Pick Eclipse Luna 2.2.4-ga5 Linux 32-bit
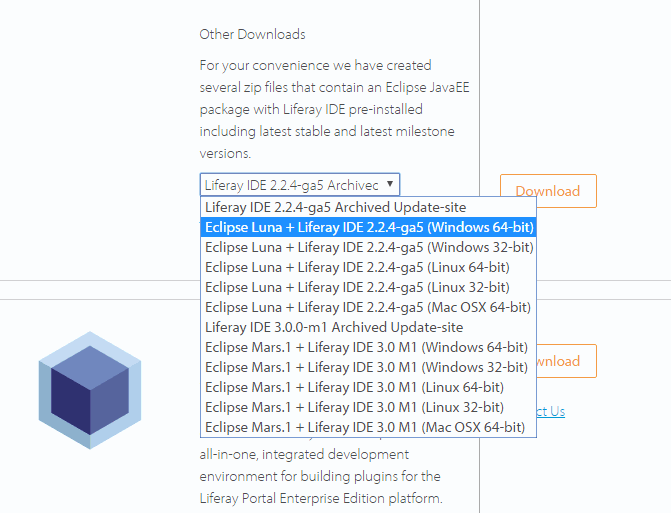This screenshot has width=671, height=513. [368, 287]
